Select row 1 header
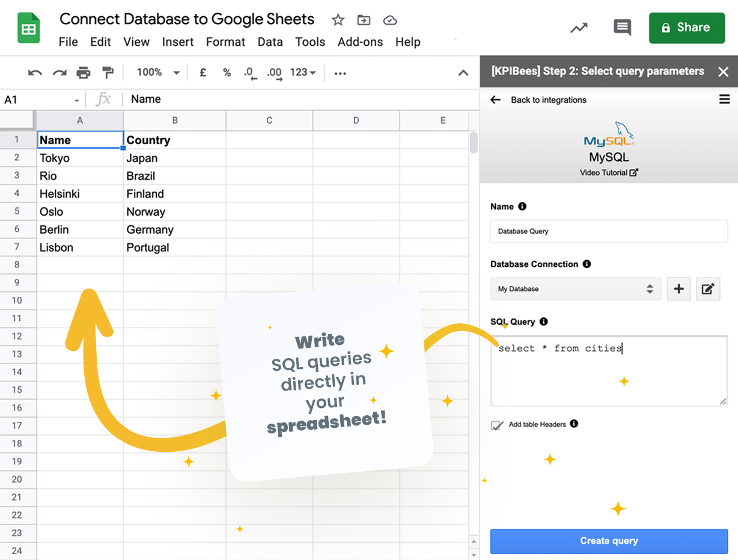The height and width of the screenshot is (560, 738). (18, 139)
